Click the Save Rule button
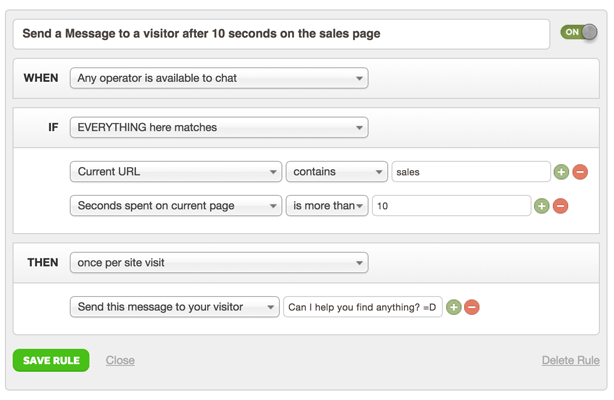The width and height of the screenshot is (614, 400). [51, 360]
